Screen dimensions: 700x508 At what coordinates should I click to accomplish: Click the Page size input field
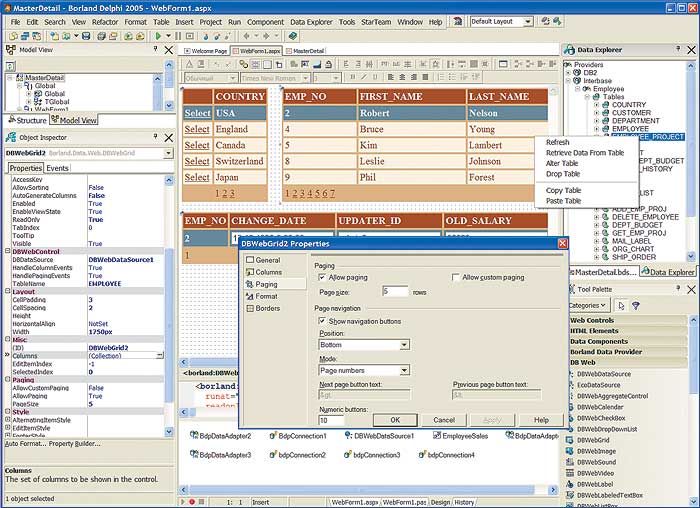(395, 292)
